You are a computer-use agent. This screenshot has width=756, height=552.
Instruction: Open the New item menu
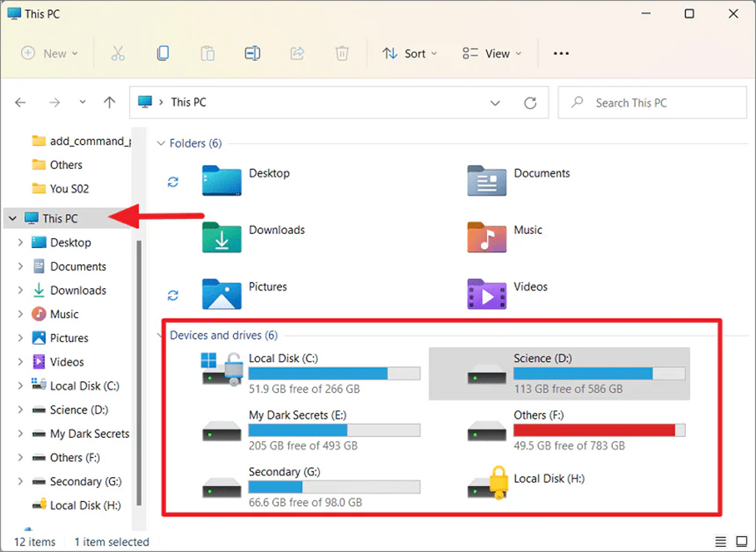(x=49, y=54)
